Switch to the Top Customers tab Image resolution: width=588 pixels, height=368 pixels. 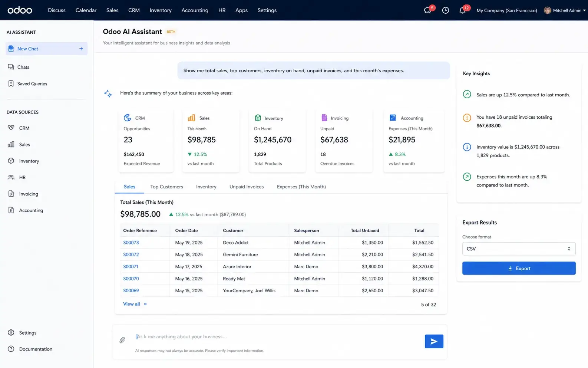(x=166, y=187)
